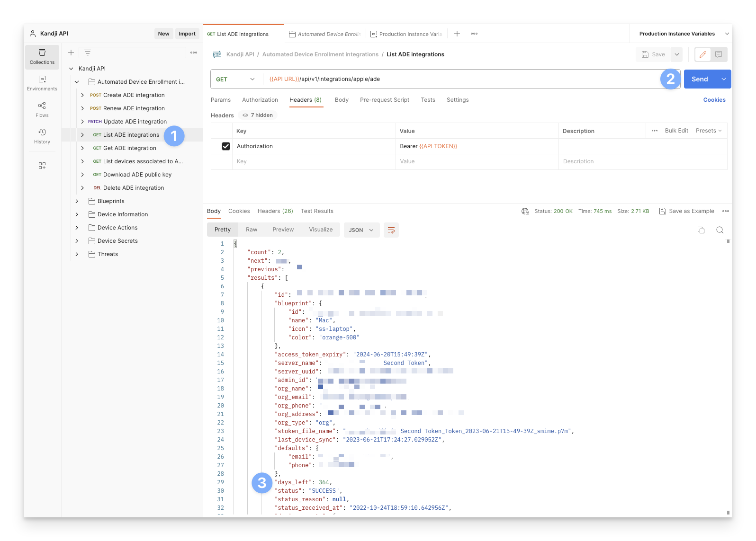This screenshot has width=756, height=541.
Task: Open the Test Results tab
Action: [317, 211]
